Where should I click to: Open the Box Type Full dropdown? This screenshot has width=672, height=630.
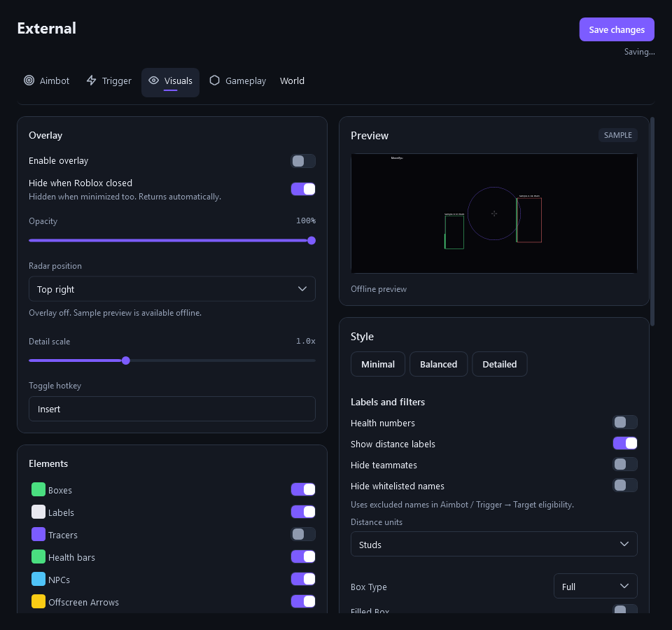coord(595,587)
